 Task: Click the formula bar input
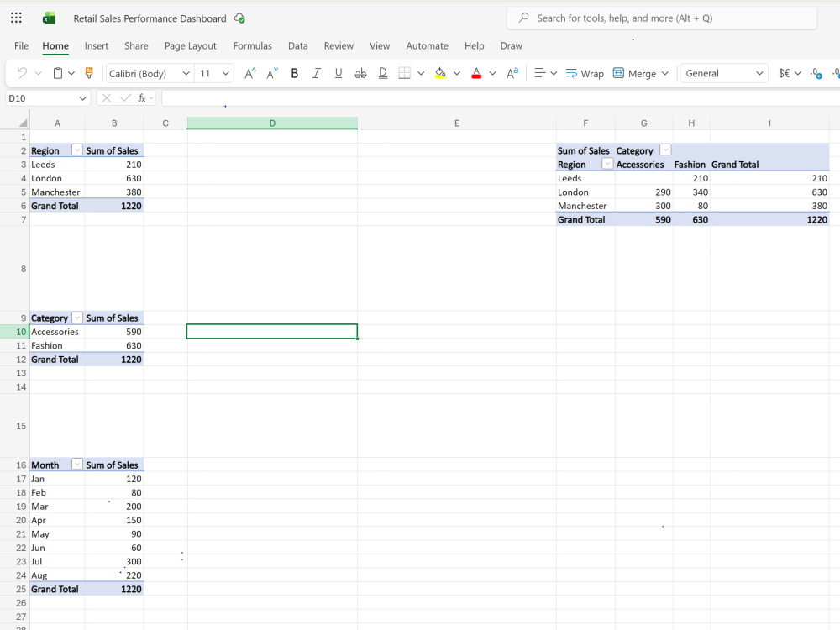(x=501, y=98)
